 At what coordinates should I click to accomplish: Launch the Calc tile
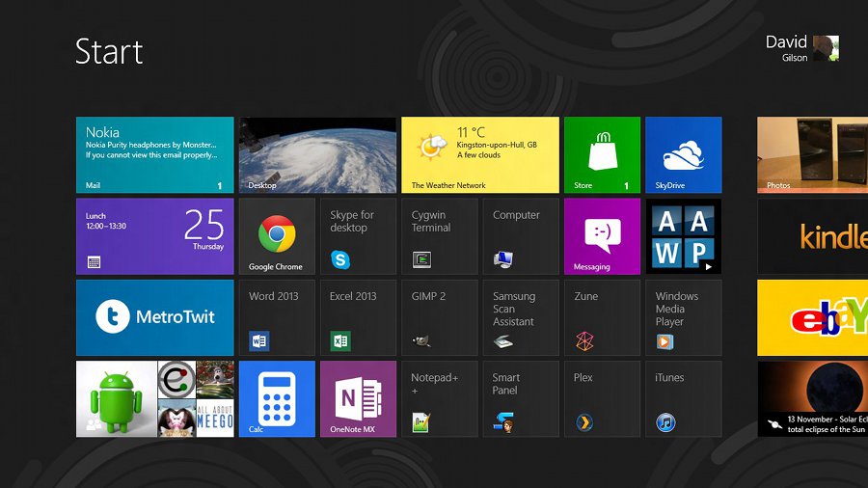[277, 399]
